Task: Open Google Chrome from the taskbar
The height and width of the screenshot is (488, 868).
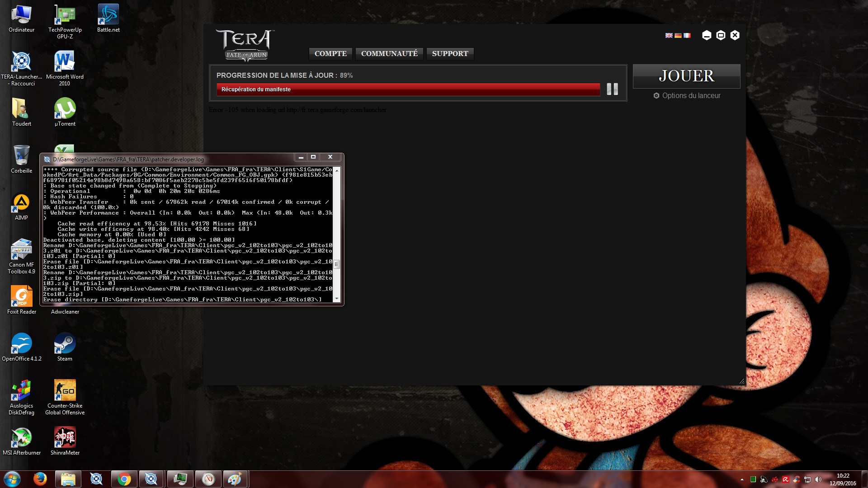Action: pos(124,479)
